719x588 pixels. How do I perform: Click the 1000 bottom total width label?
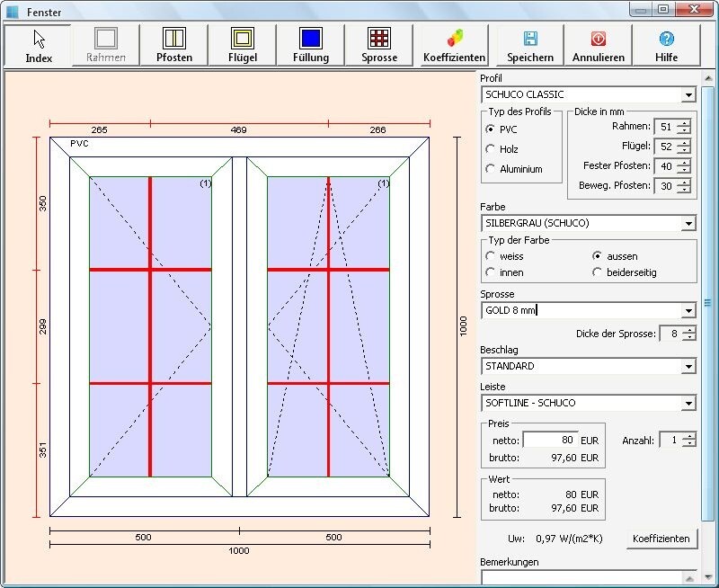tap(239, 551)
